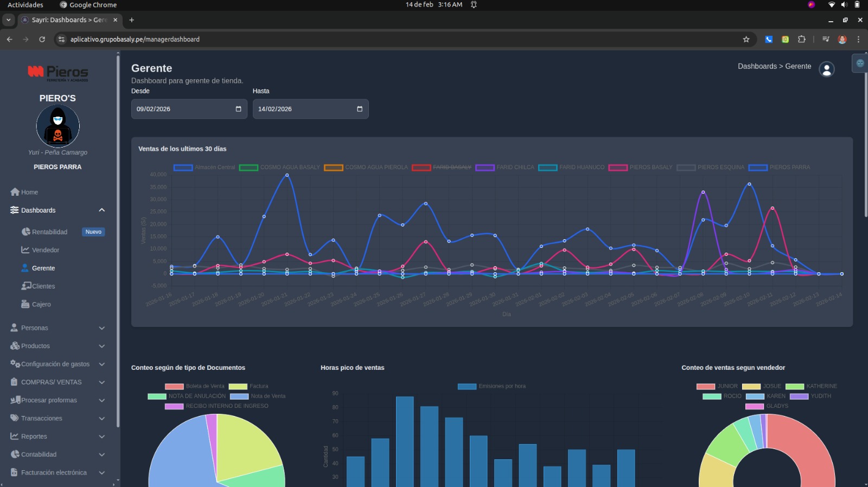Viewport: 868px width, 487px height.
Task: Bookmark this page with star icon
Action: [746, 39]
